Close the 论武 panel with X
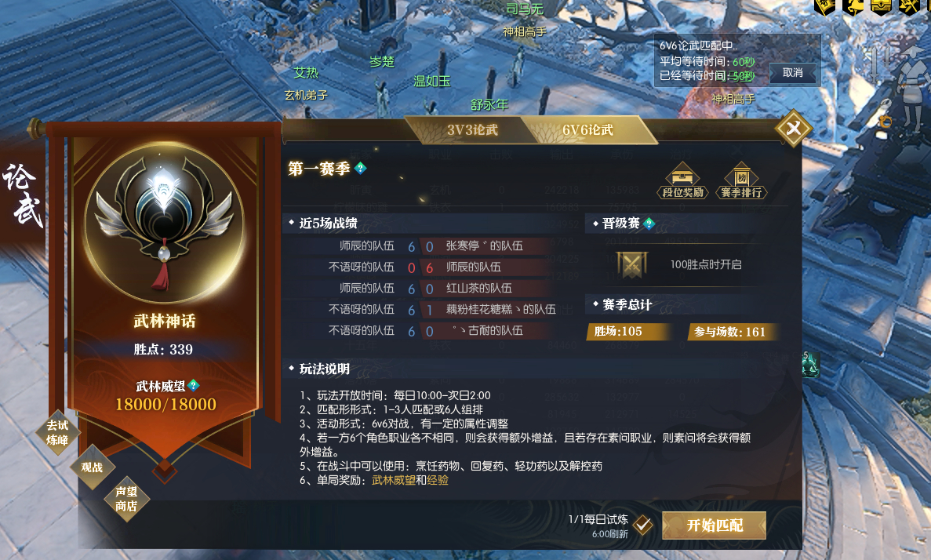931x560 pixels. (793, 129)
